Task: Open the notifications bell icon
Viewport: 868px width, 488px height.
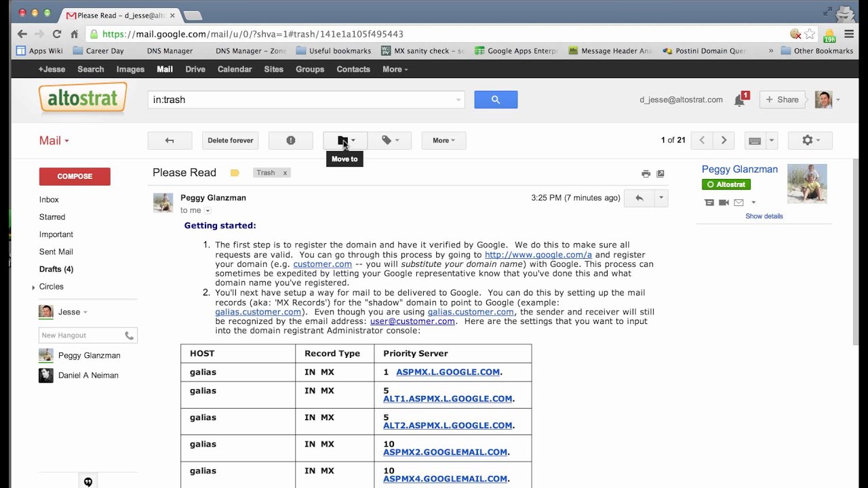Action: pos(739,100)
